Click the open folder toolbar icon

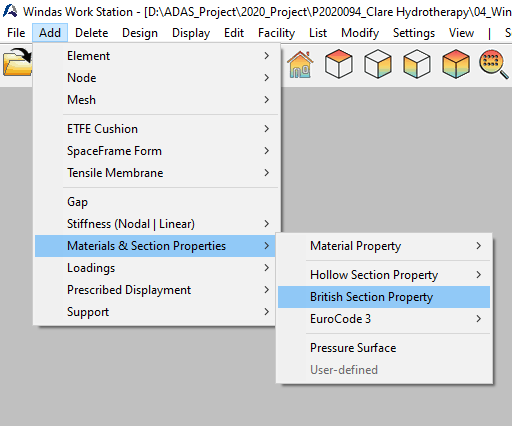17,62
